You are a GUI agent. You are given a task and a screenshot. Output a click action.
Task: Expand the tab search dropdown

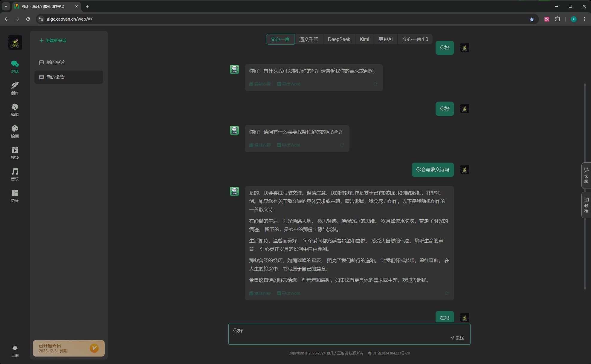click(x=6, y=6)
